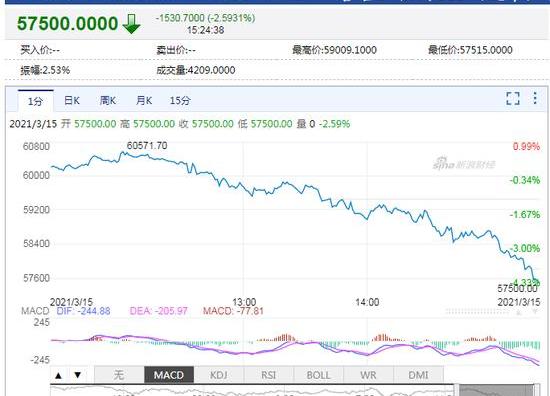Select the RSI indicator button

[x=268, y=375]
